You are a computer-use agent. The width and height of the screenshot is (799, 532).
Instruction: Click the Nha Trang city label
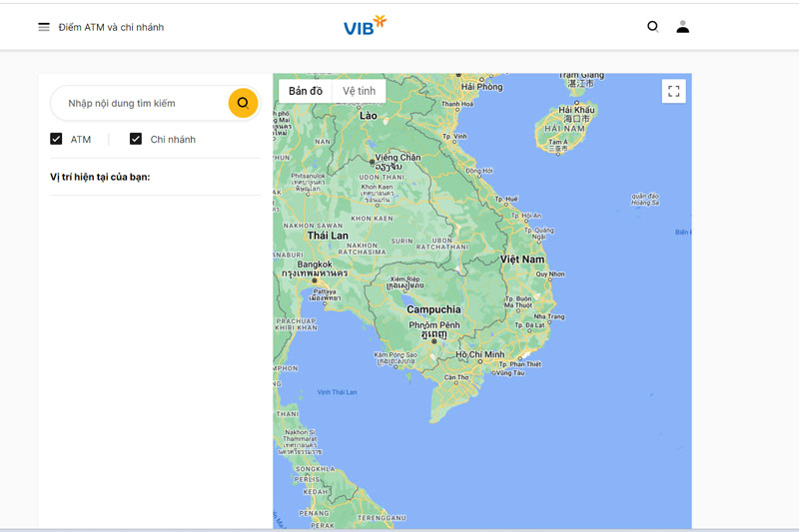pos(548,316)
